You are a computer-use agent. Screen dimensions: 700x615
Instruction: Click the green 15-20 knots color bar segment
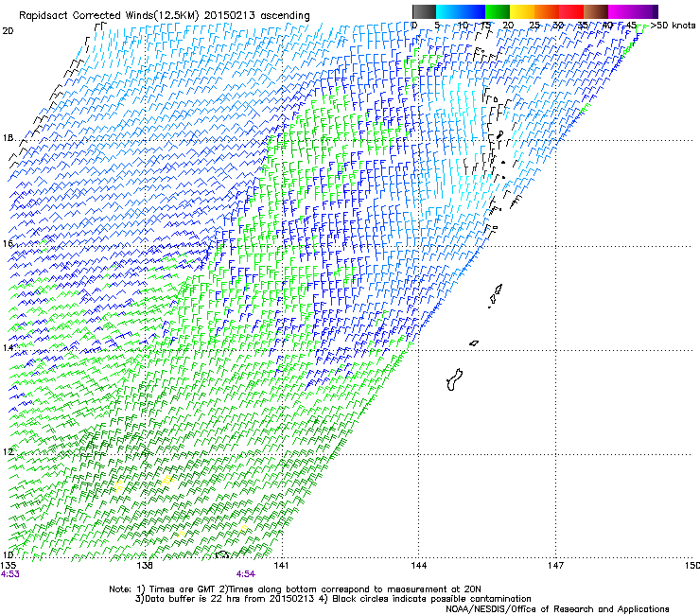pyautogui.click(x=498, y=11)
